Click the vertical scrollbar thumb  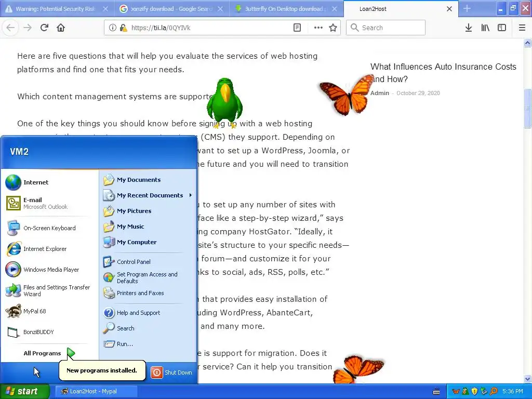tap(528, 108)
